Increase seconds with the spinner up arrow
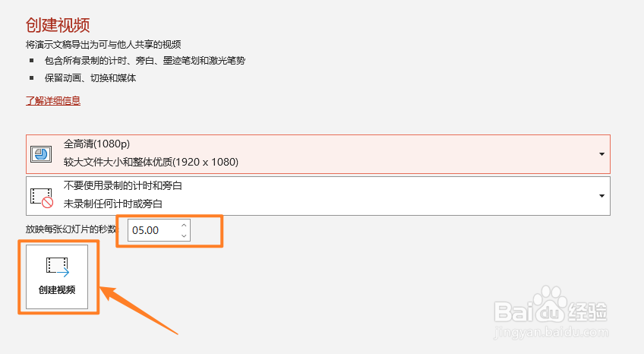 pyautogui.click(x=184, y=225)
